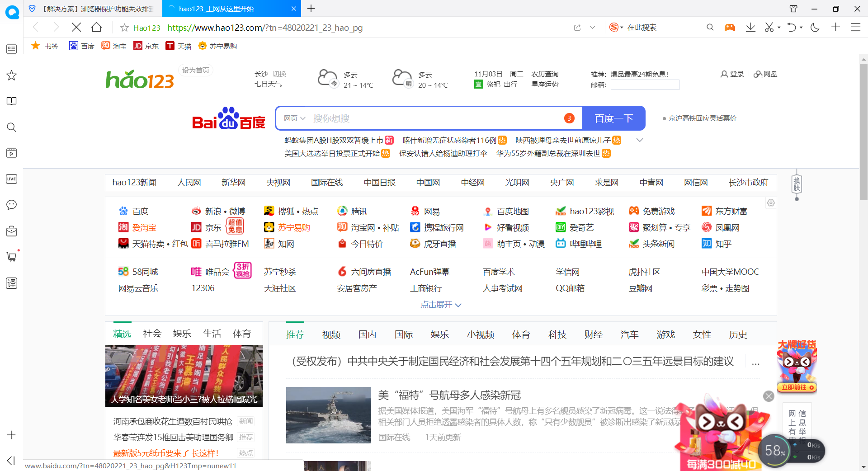Click the 百度一下 search button
868x471 pixels.
(613, 118)
